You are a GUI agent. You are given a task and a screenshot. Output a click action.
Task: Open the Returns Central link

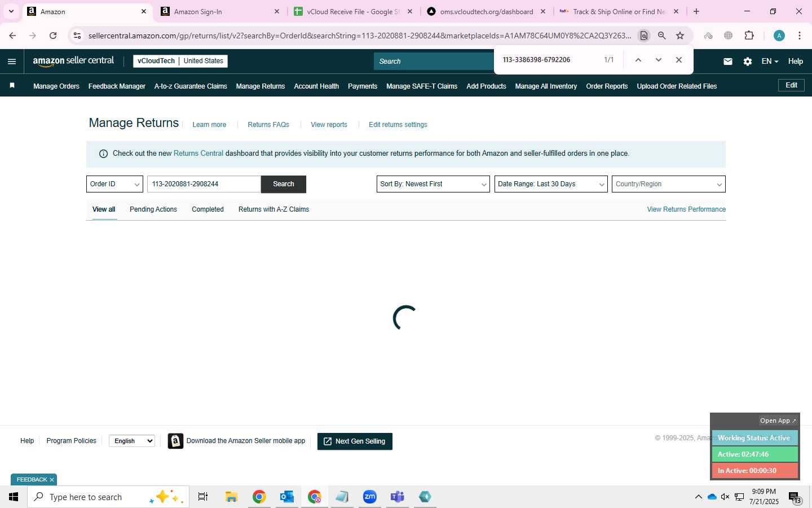[x=198, y=154]
